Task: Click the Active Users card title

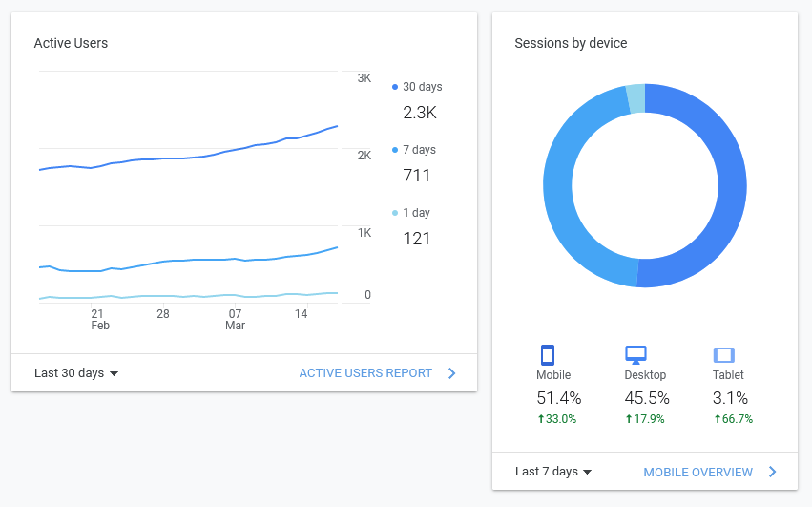Action: 71,43
